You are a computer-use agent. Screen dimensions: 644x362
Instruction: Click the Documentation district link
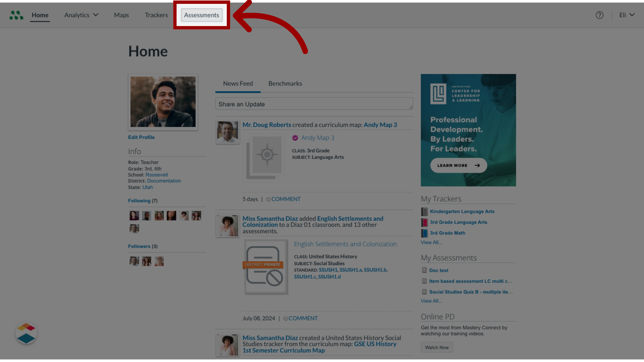164,181
